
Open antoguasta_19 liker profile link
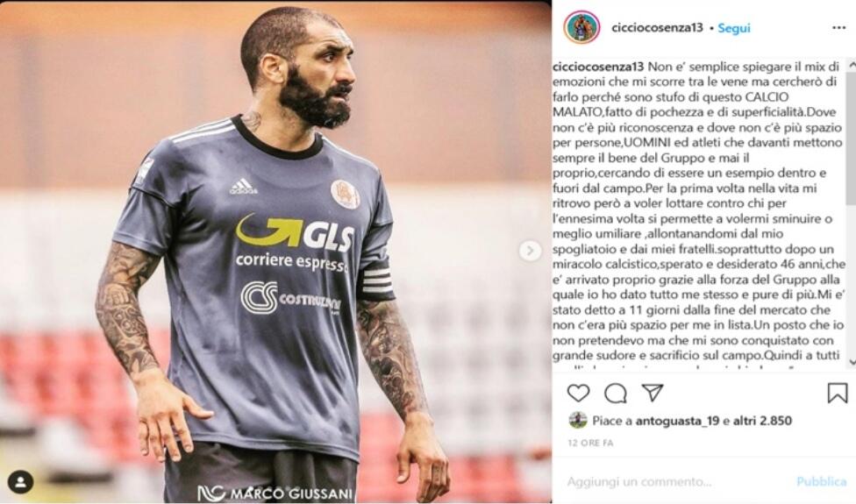pyautogui.click(x=677, y=421)
